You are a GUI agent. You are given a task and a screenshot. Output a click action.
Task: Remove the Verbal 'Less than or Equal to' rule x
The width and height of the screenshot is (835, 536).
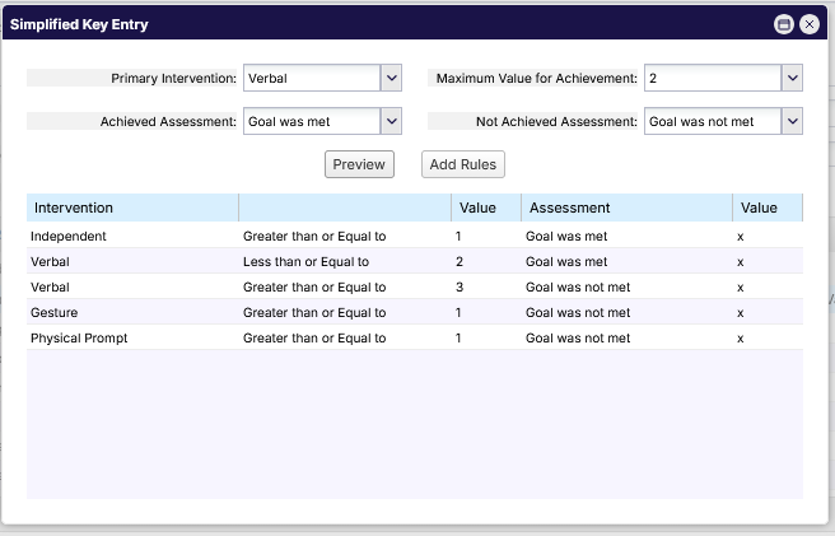[740, 262]
